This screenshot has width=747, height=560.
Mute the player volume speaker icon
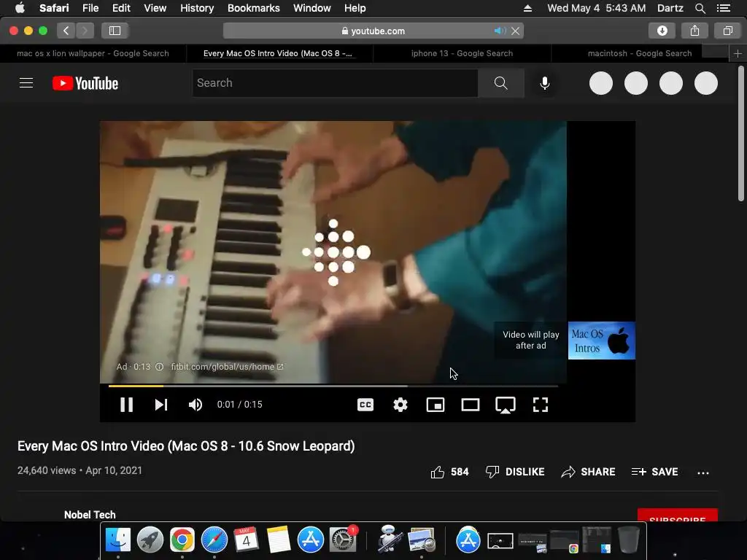pos(196,405)
